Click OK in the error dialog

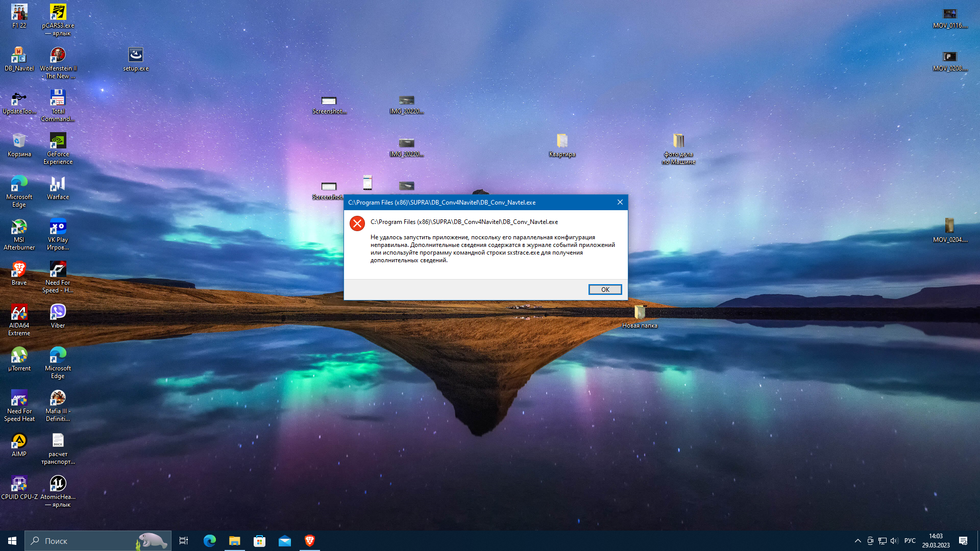pyautogui.click(x=605, y=289)
